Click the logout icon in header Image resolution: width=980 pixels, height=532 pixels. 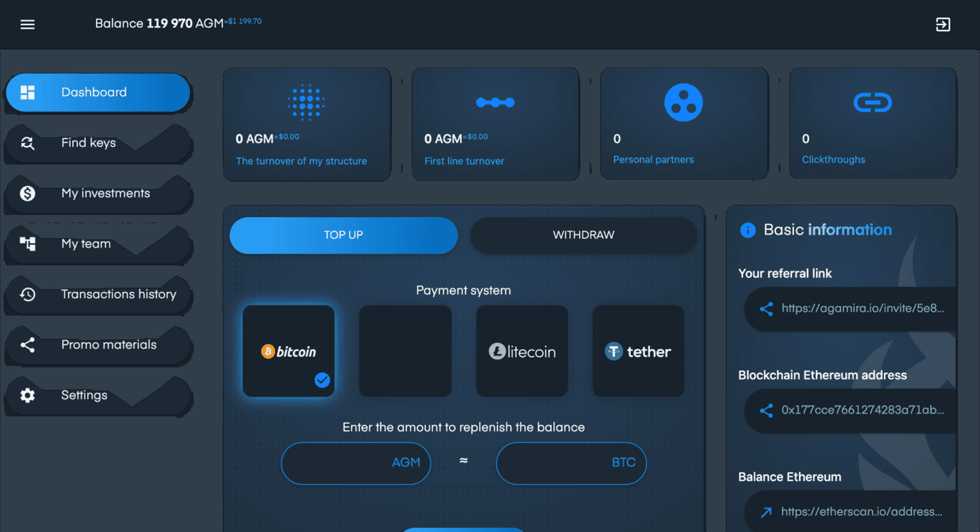[x=943, y=24]
